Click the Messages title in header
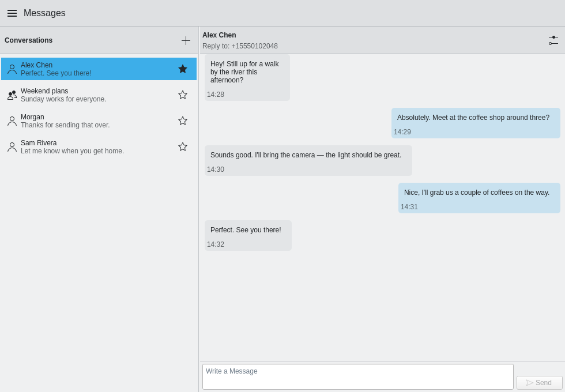 pyautogui.click(x=45, y=13)
